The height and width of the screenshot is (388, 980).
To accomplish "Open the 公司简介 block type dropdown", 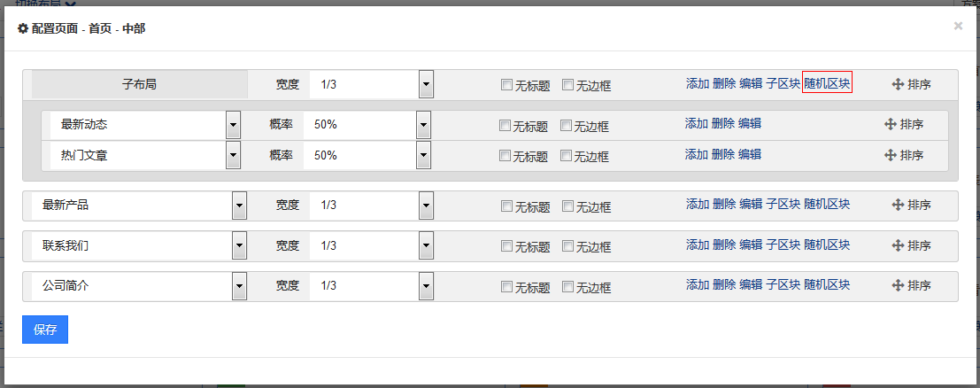I will pyautogui.click(x=239, y=286).
